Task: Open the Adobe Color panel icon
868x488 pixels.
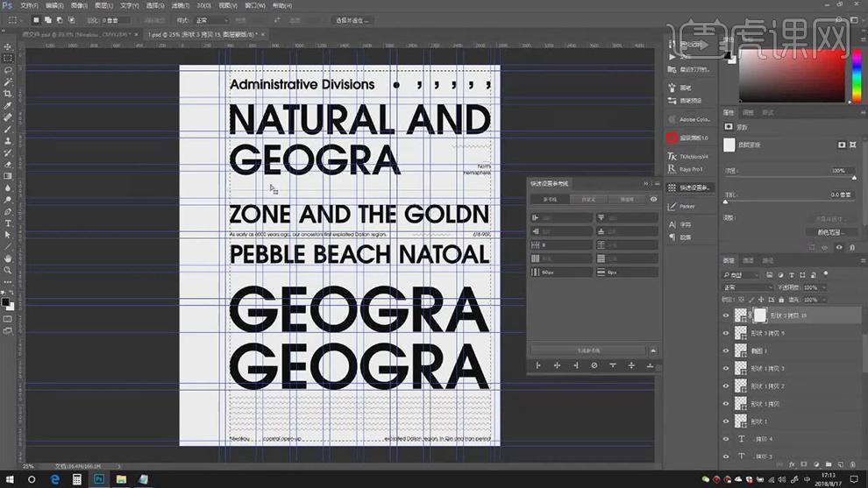Action: (672, 119)
